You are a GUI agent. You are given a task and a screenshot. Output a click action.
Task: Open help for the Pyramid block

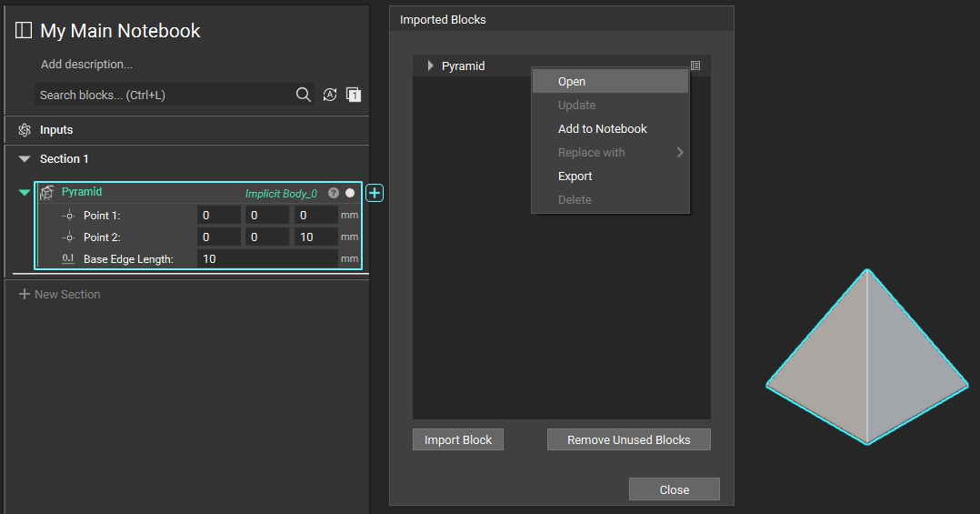(334, 193)
